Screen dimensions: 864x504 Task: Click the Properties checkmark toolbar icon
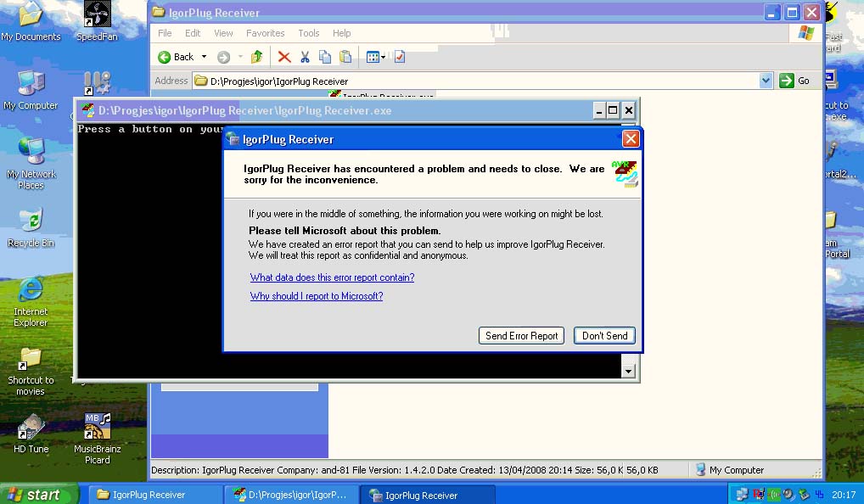[x=400, y=57]
